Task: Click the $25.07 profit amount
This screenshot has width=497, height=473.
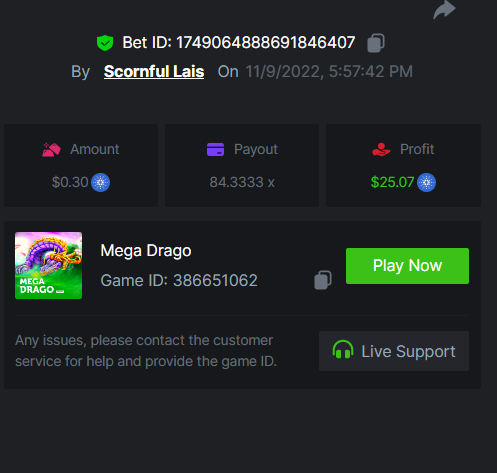Action: click(x=392, y=182)
